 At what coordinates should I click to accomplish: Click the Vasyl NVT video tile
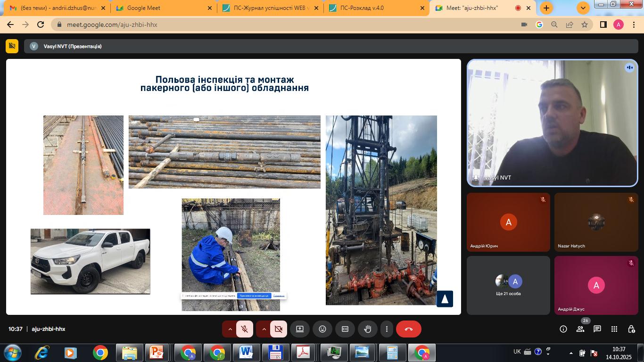(552, 123)
